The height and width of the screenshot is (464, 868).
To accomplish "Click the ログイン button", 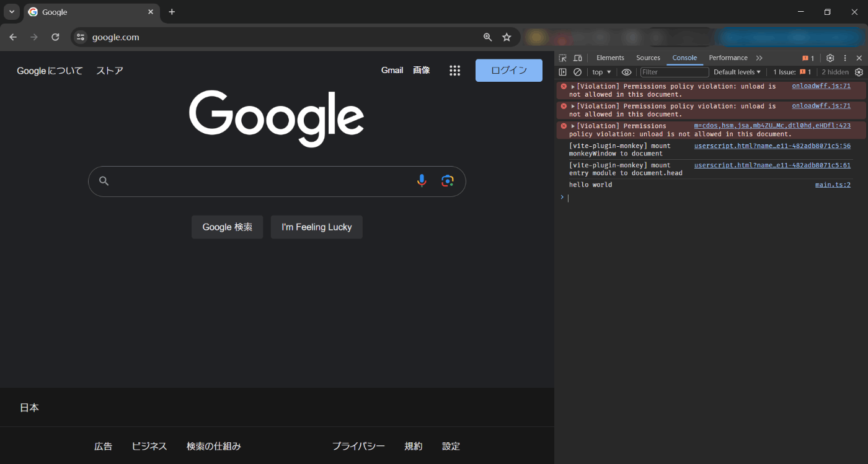I will [509, 71].
